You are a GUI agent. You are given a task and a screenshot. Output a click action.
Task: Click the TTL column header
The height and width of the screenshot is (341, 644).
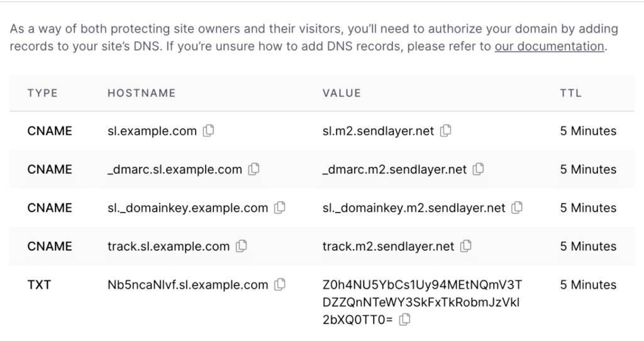[570, 93]
